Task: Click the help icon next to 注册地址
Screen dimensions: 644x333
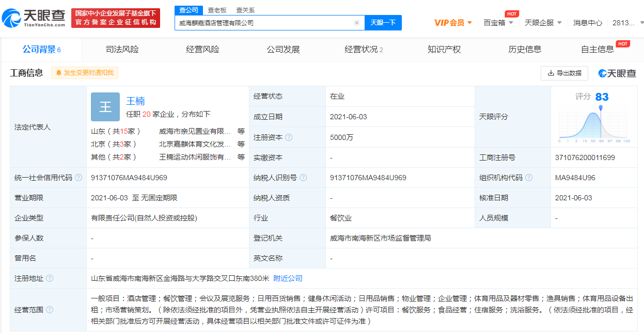Action: point(50,278)
